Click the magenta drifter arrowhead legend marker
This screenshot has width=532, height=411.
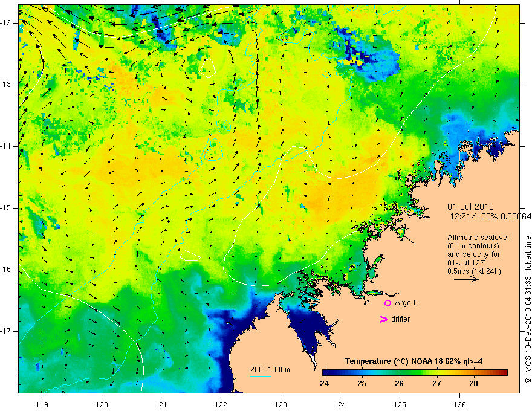pos(384,319)
